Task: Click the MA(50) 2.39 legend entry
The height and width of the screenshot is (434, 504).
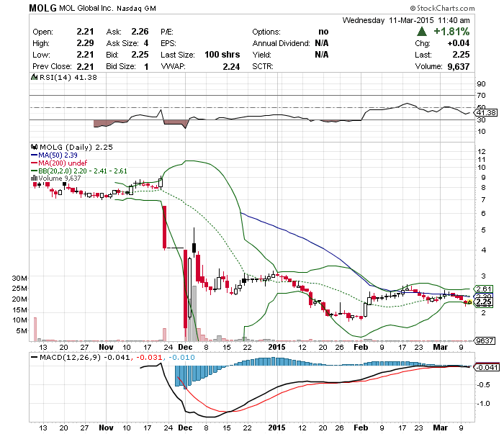Action: (x=58, y=155)
